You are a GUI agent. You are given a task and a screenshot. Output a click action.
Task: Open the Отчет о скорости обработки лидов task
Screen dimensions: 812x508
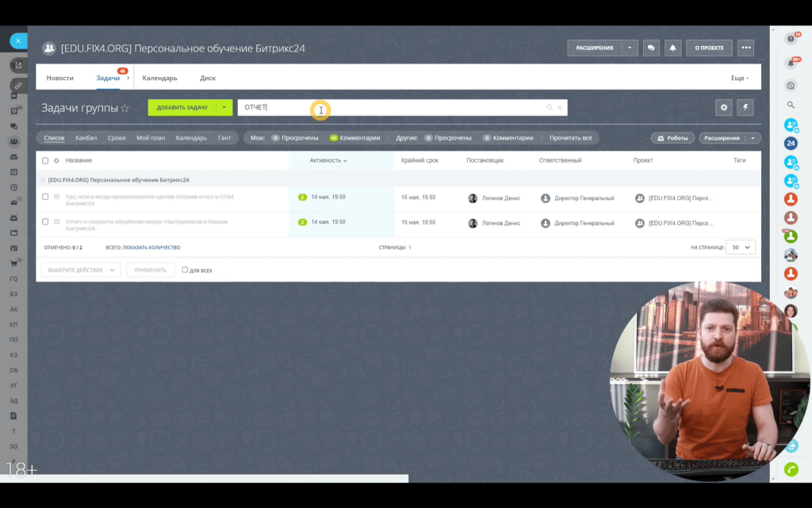point(147,225)
